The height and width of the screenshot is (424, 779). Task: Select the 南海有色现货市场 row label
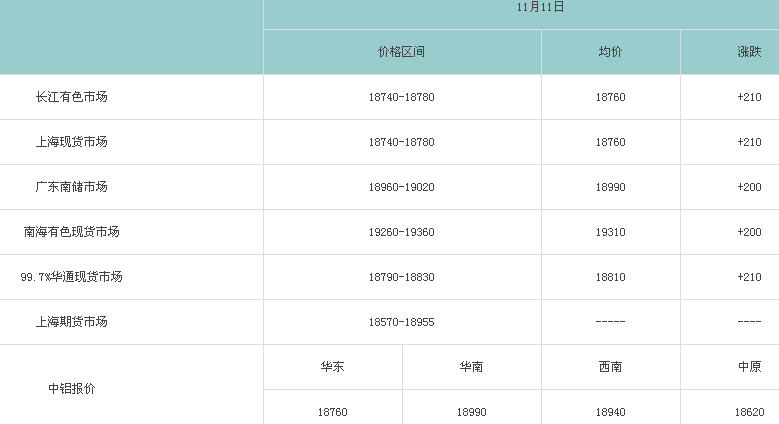coord(71,232)
